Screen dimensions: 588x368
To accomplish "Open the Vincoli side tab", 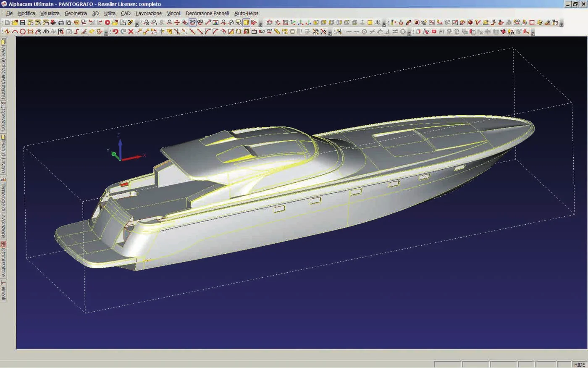I will click(x=3, y=290).
